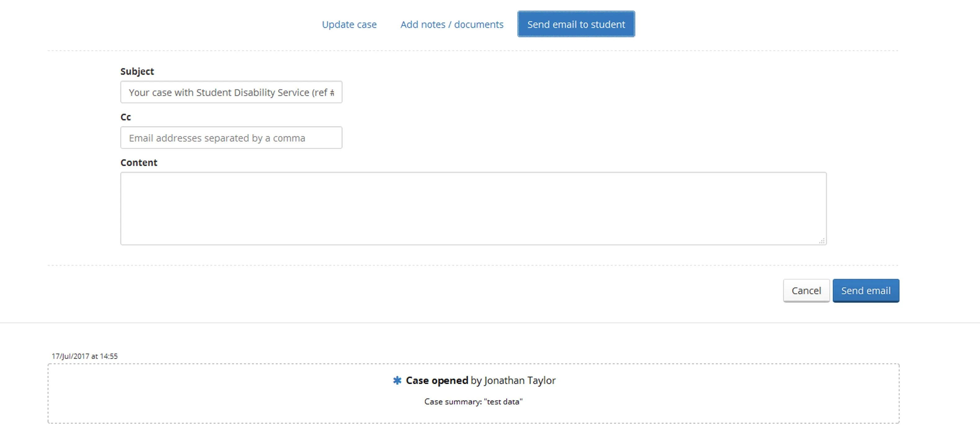Image resolution: width=980 pixels, height=434 pixels.
Task: Click inside the Content text area
Action: click(473, 208)
